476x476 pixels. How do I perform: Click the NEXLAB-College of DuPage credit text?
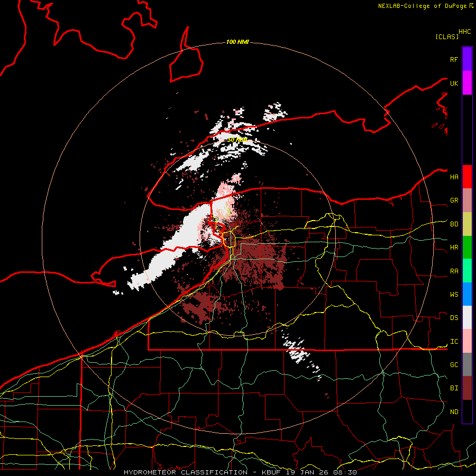422,6
